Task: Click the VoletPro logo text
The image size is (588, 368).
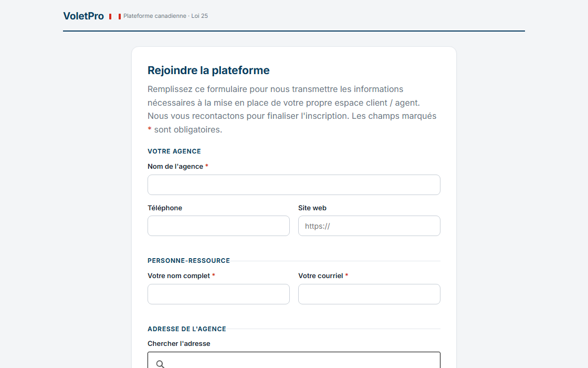Action: point(83,16)
